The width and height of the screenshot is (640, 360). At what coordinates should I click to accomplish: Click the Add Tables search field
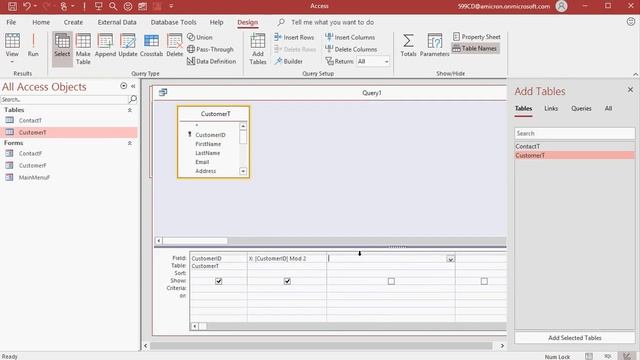575,133
